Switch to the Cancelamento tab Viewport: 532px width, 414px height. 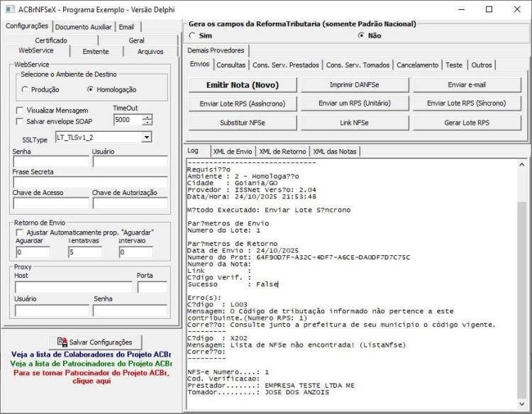[x=417, y=65]
